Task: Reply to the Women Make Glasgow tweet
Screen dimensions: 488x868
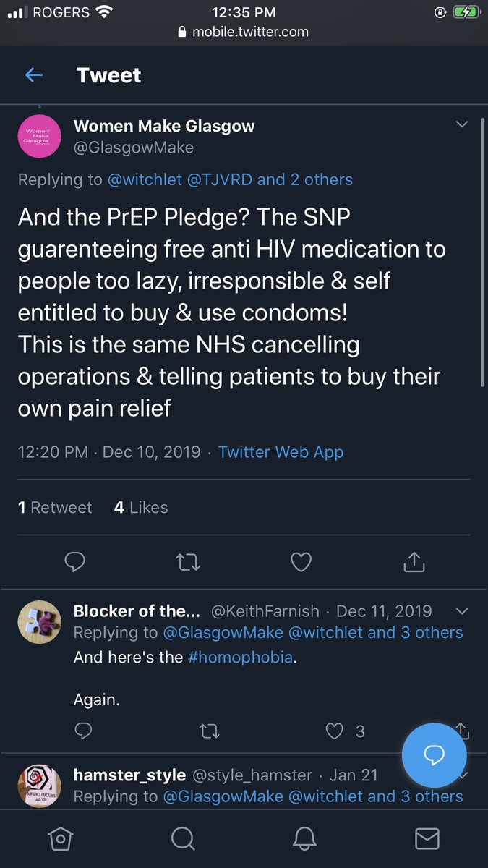Action: [x=75, y=561]
